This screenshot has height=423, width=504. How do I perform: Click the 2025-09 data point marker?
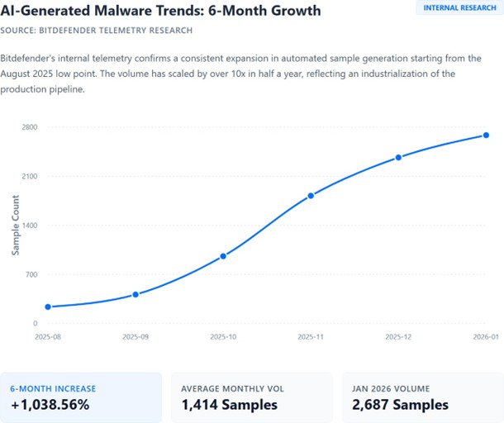pyautogui.click(x=136, y=294)
